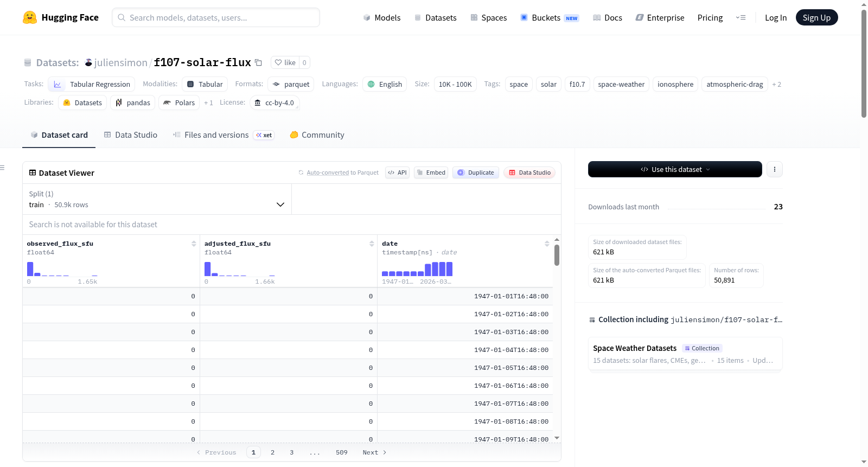Viewport: 868px width, 467px height.
Task: Click the adjusted_flux_sfu histogram bars
Action: click(240, 268)
